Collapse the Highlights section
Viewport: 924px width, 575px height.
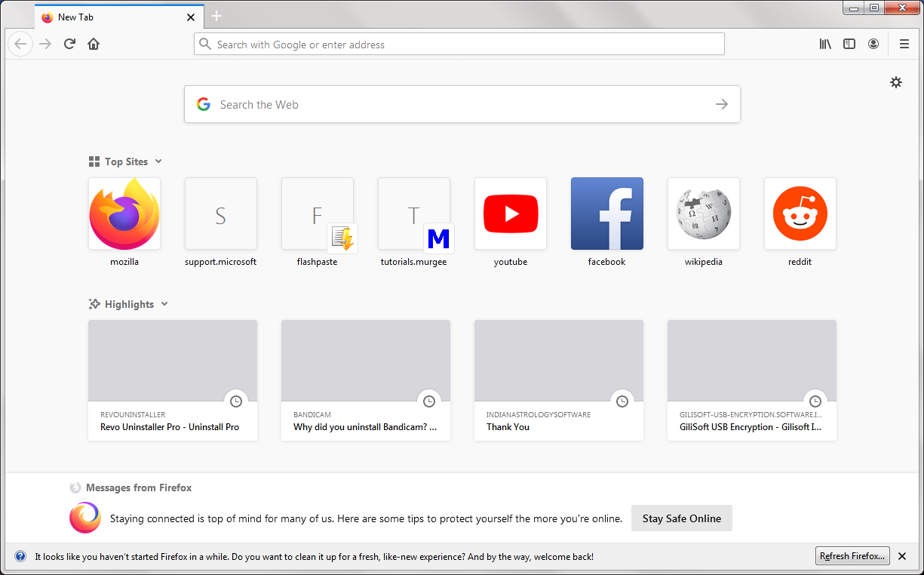pos(164,304)
